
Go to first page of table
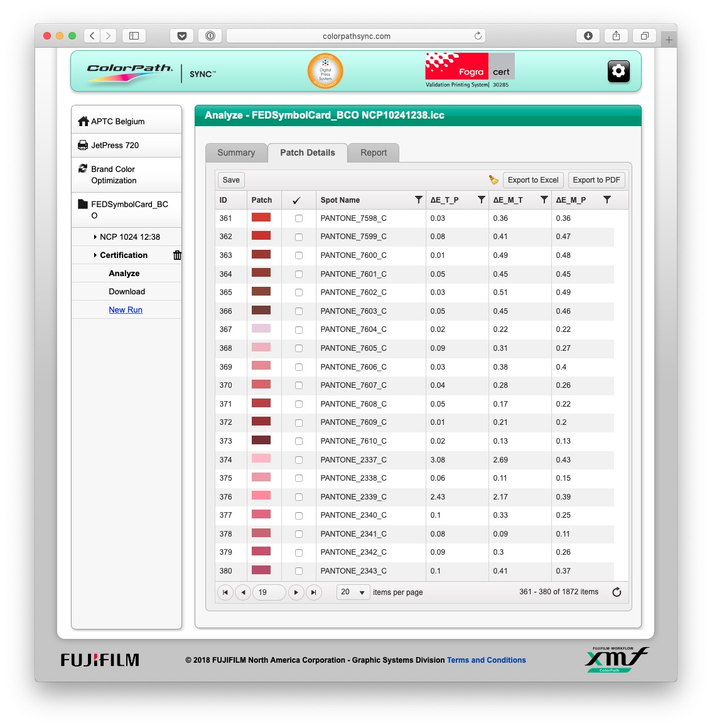[x=225, y=592]
